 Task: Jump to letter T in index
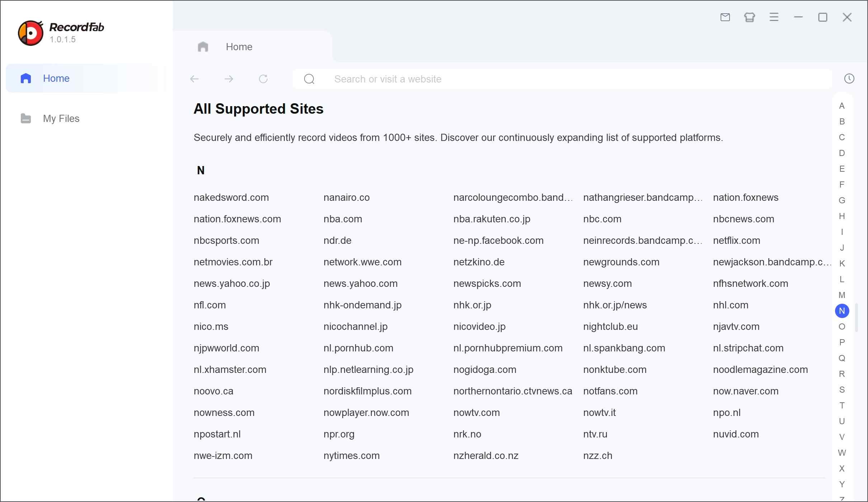tap(842, 406)
